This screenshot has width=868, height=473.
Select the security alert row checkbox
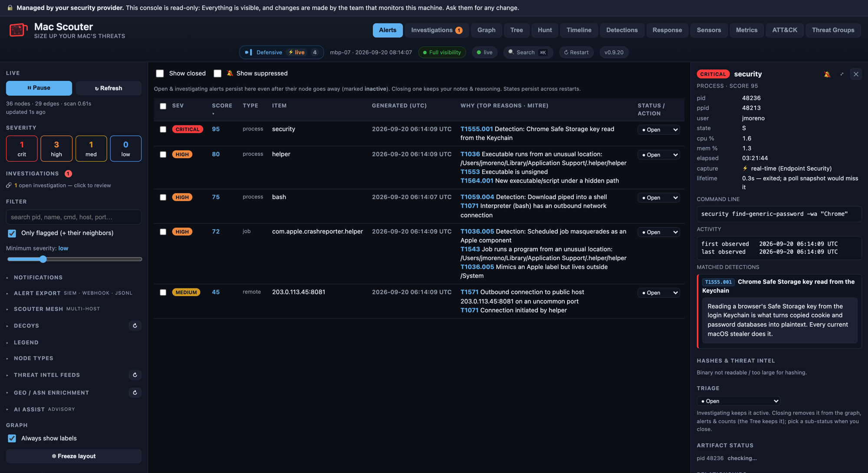[163, 129]
